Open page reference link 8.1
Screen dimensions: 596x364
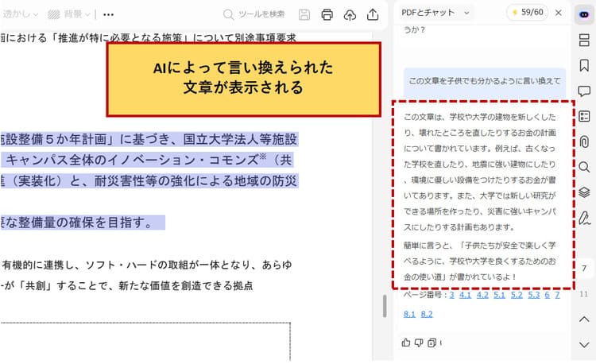409,314
